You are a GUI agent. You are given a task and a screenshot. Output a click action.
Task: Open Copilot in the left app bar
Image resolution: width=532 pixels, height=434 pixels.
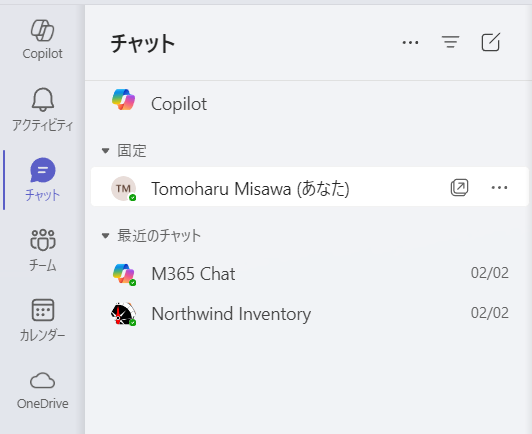42,40
